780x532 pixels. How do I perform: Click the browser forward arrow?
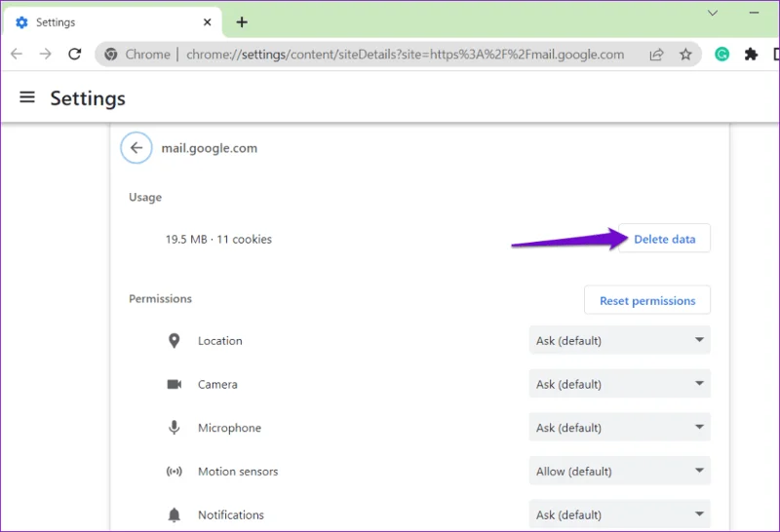point(45,54)
